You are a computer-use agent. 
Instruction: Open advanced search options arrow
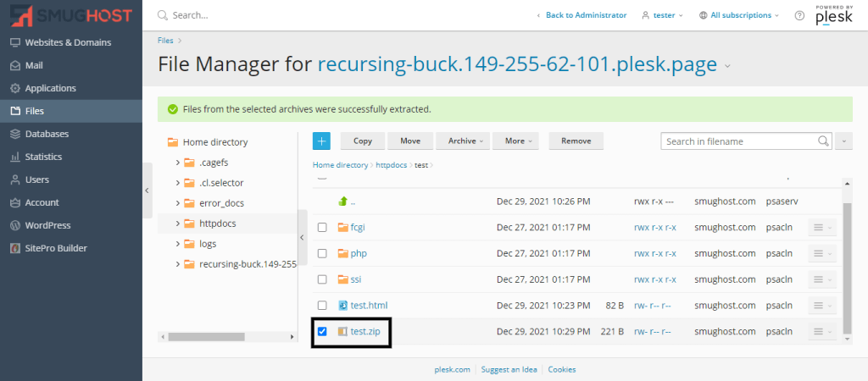tap(843, 141)
